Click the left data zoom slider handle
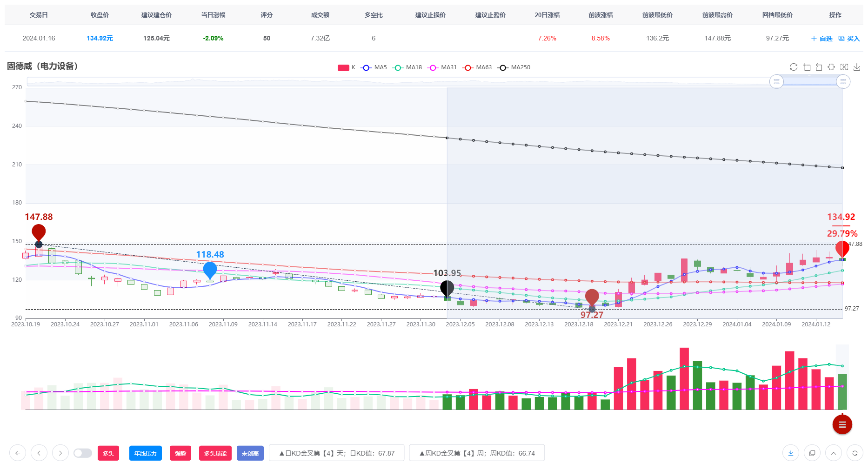The width and height of the screenshot is (868, 463). click(x=776, y=82)
